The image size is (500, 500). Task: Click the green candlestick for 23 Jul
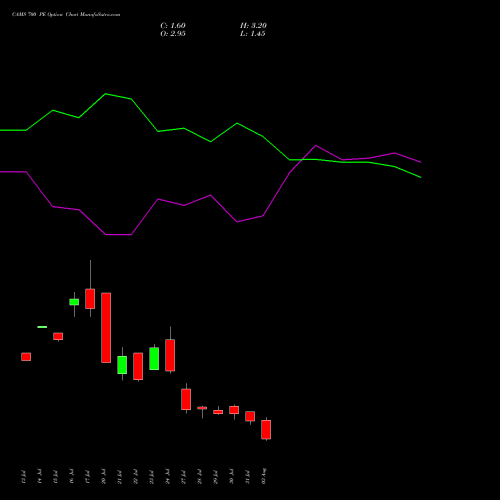[154, 358]
